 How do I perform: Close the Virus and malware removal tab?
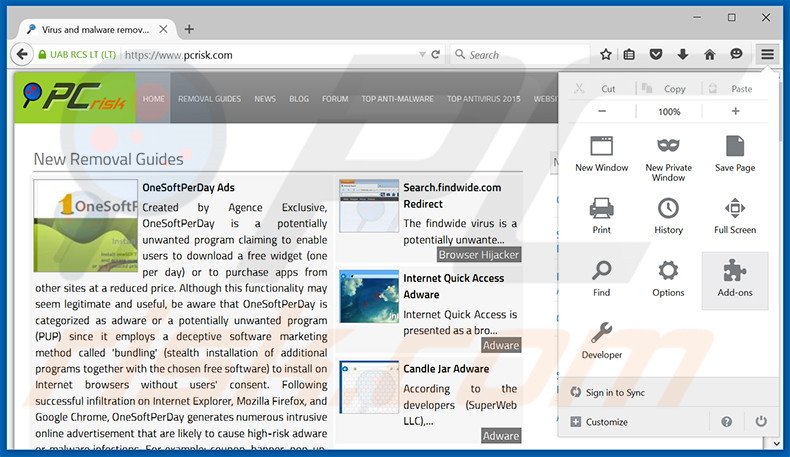[x=163, y=29]
